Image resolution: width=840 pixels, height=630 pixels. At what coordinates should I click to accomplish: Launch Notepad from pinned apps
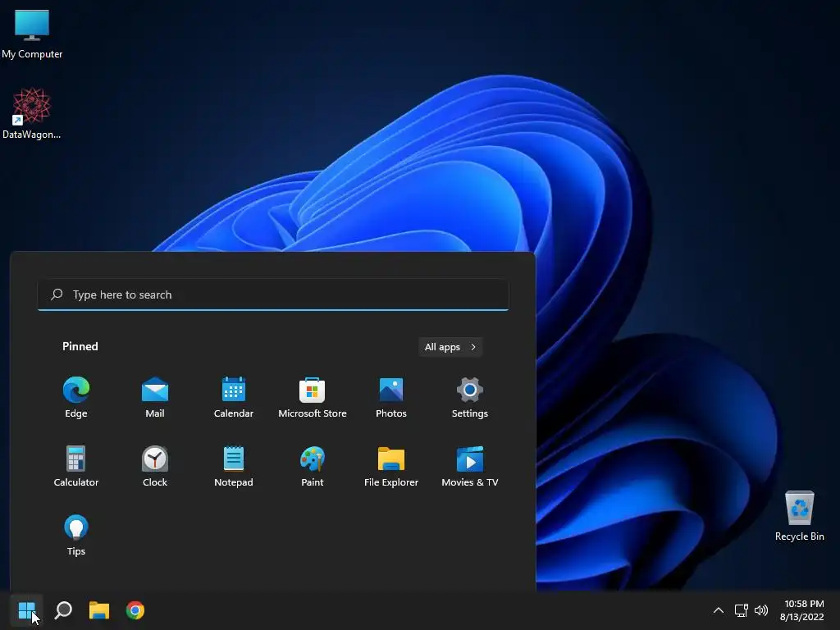[234, 466]
